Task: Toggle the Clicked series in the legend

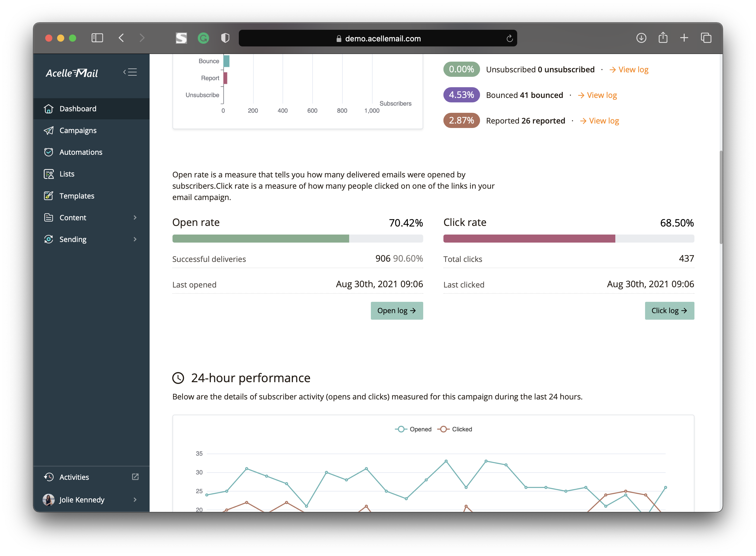Action: 455,429
